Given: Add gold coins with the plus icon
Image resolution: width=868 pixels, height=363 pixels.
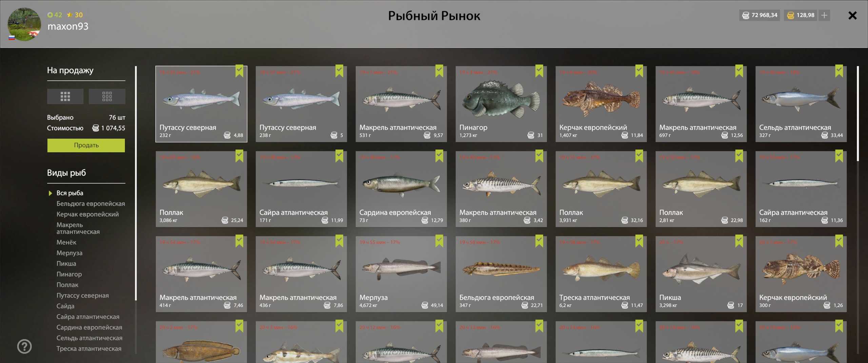Looking at the screenshot, I should (x=824, y=15).
